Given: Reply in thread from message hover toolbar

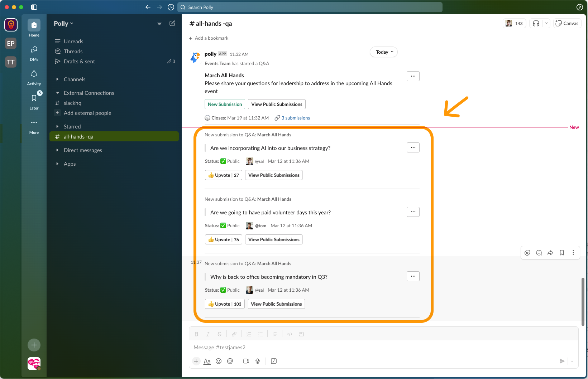Looking at the screenshot, I should tap(539, 253).
